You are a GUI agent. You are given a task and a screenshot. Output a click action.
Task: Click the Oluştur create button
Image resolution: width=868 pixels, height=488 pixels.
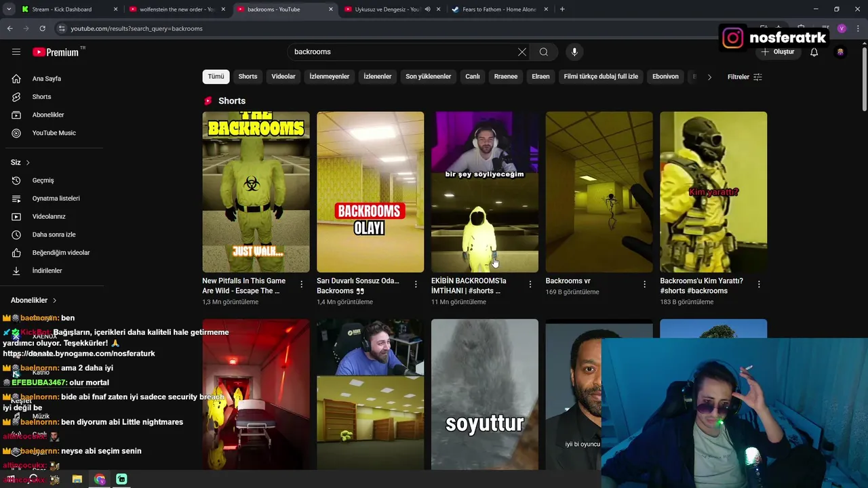777,52
